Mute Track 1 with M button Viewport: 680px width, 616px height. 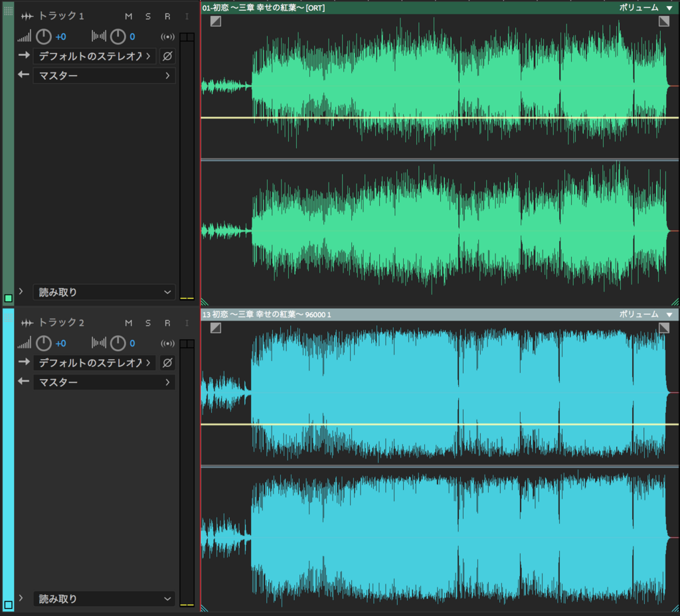(x=128, y=17)
